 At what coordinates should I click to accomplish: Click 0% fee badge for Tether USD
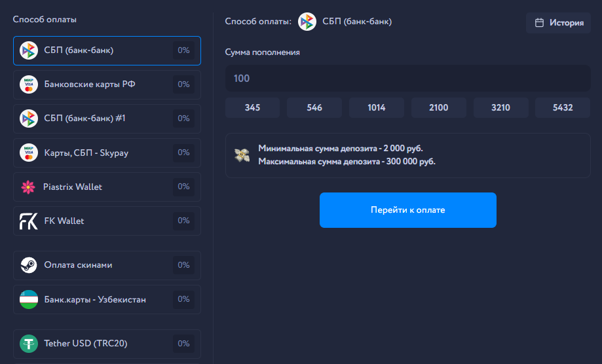(x=183, y=343)
